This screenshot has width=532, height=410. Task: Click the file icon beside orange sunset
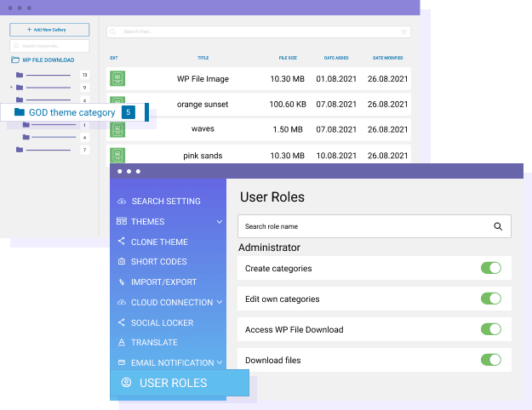pyautogui.click(x=117, y=104)
